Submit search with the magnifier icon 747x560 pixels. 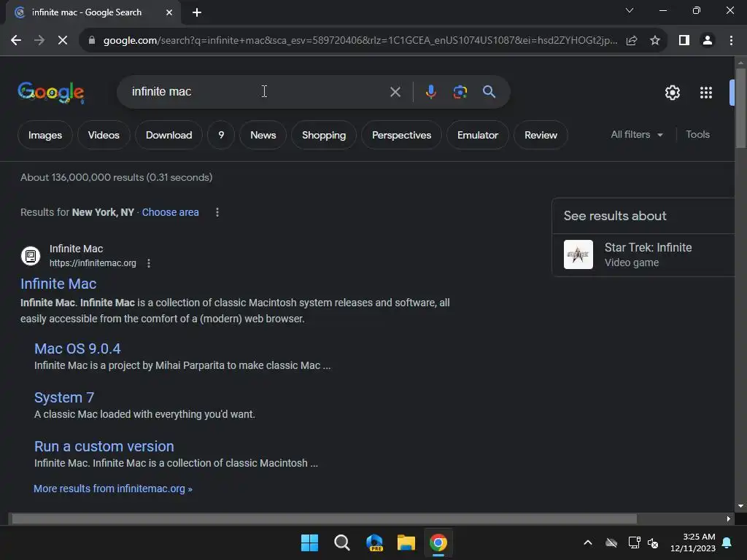pos(489,92)
